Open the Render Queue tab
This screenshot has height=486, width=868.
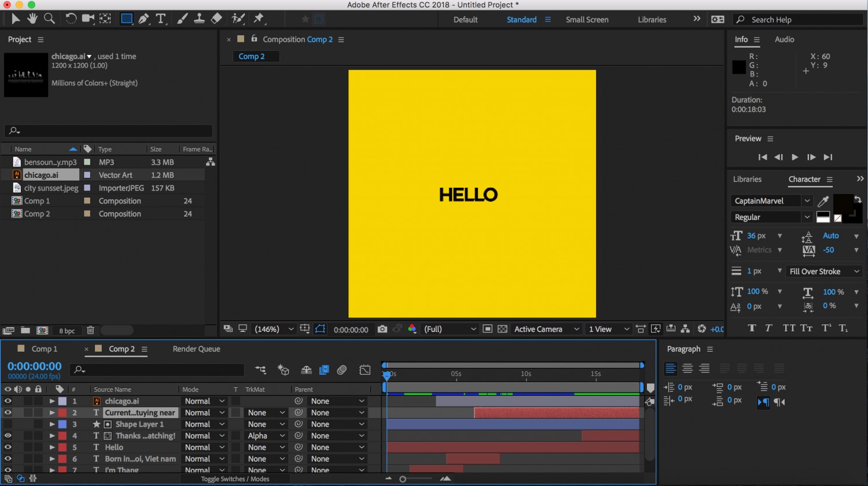196,349
